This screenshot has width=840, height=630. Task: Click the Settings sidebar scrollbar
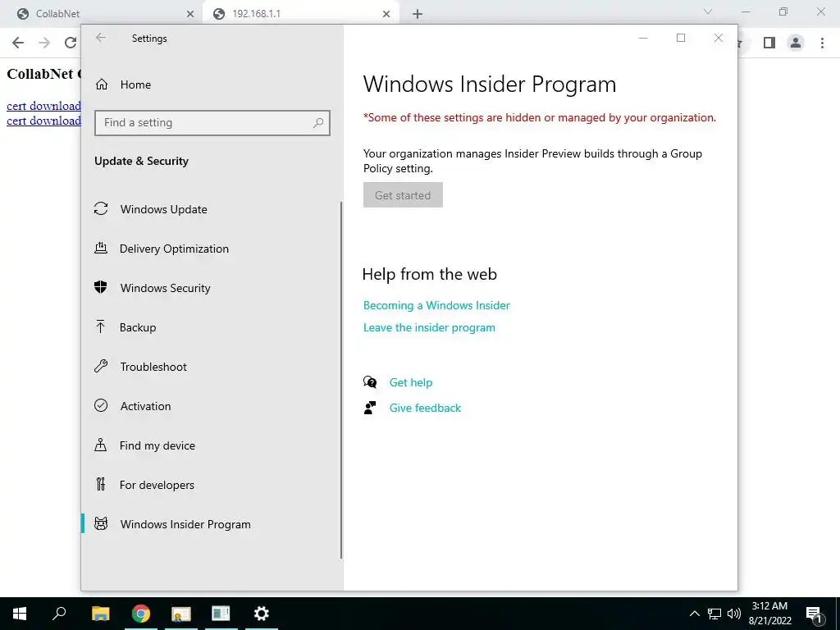coord(340,381)
